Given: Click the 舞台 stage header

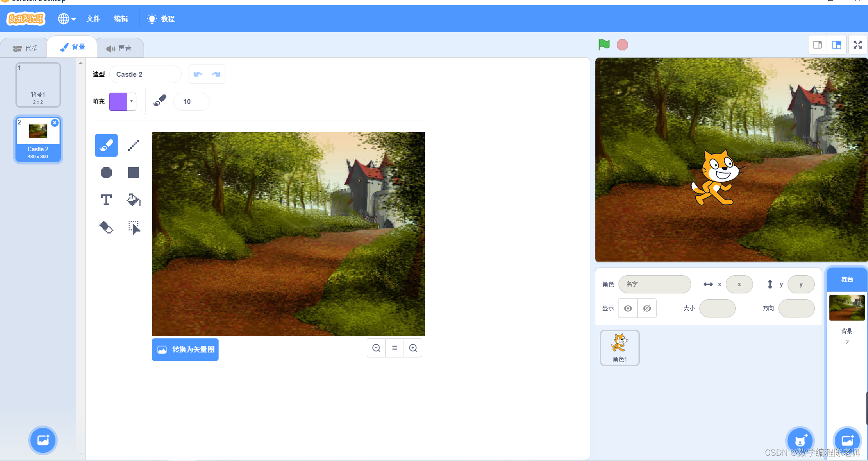Looking at the screenshot, I should point(847,279).
